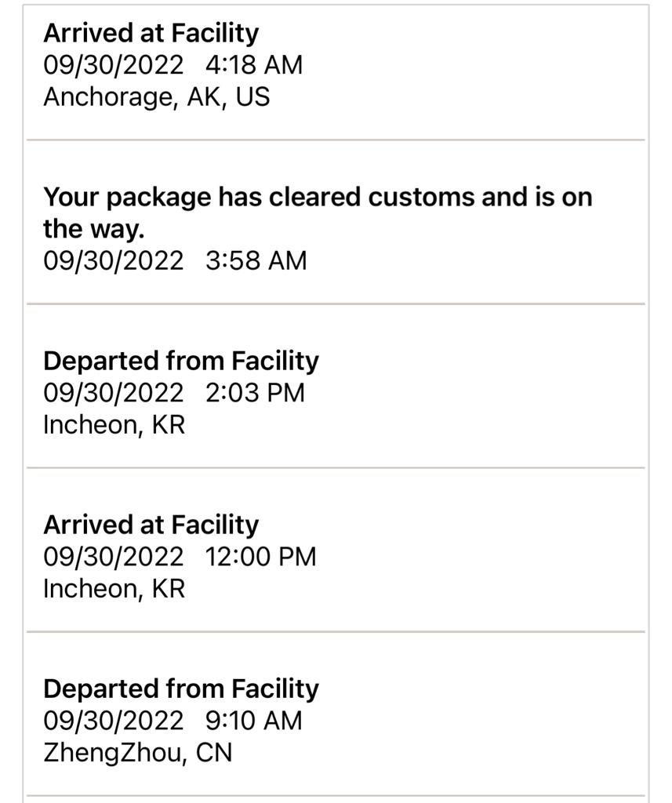Image resolution: width=672 pixels, height=803 pixels.
Task: Click the date beside the 4:18 AM time
Action: coord(113,65)
